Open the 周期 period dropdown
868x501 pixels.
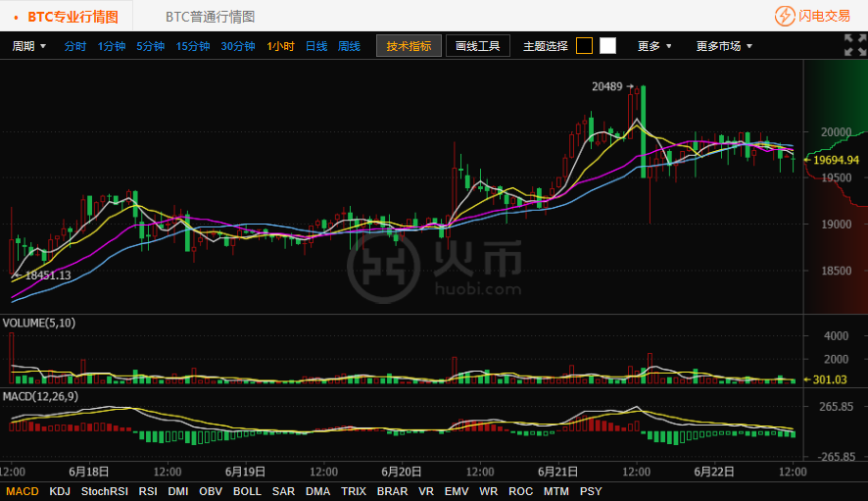[x=29, y=46]
